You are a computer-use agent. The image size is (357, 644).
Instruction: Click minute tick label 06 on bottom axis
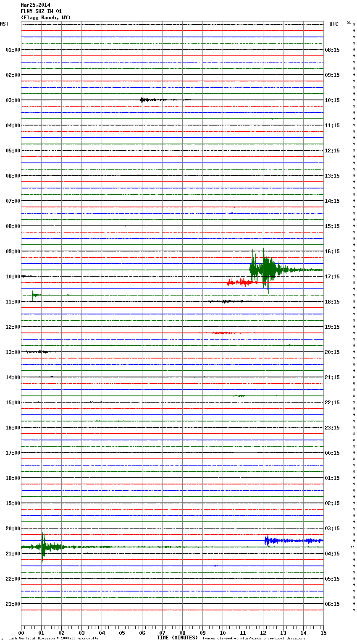pyautogui.click(x=142, y=633)
